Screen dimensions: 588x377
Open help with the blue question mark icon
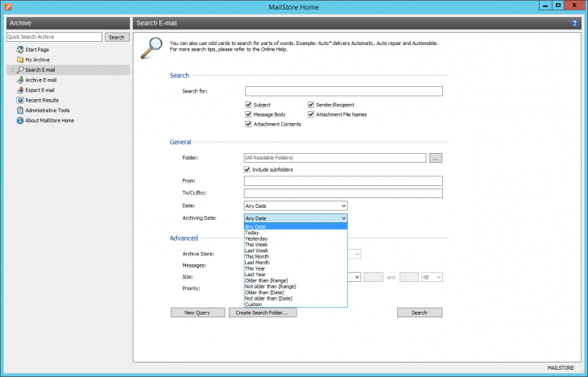pos(574,23)
